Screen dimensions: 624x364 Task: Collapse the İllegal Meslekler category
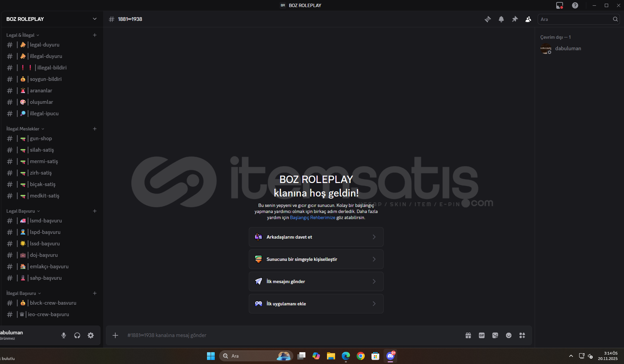click(x=25, y=129)
